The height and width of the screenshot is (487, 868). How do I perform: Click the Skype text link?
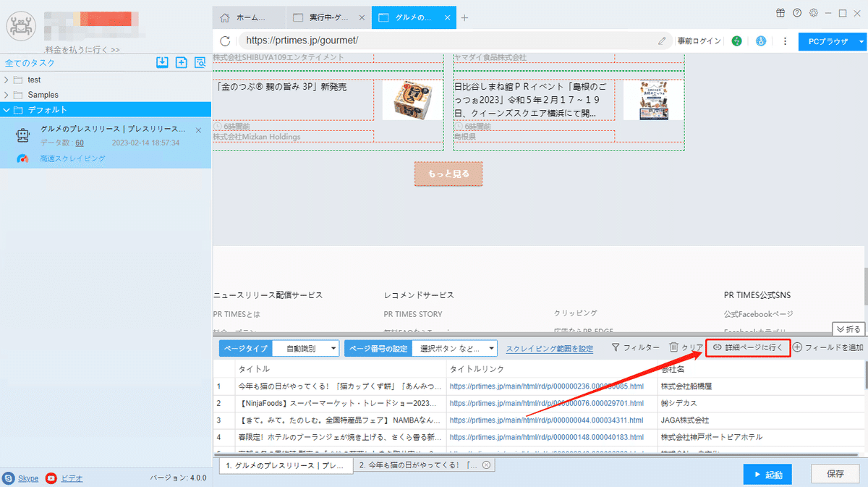click(x=28, y=478)
